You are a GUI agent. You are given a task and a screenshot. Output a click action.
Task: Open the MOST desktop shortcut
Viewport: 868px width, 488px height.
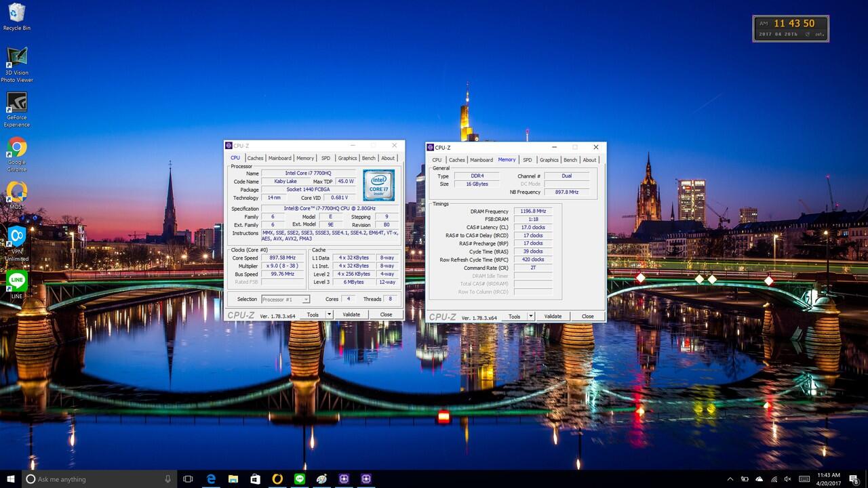tap(17, 197)
